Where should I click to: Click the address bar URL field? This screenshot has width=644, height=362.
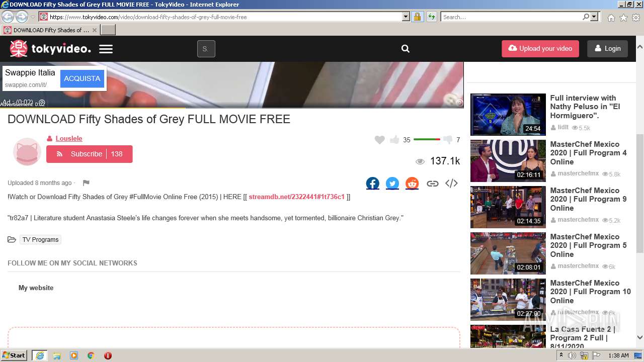coord(225,17)
